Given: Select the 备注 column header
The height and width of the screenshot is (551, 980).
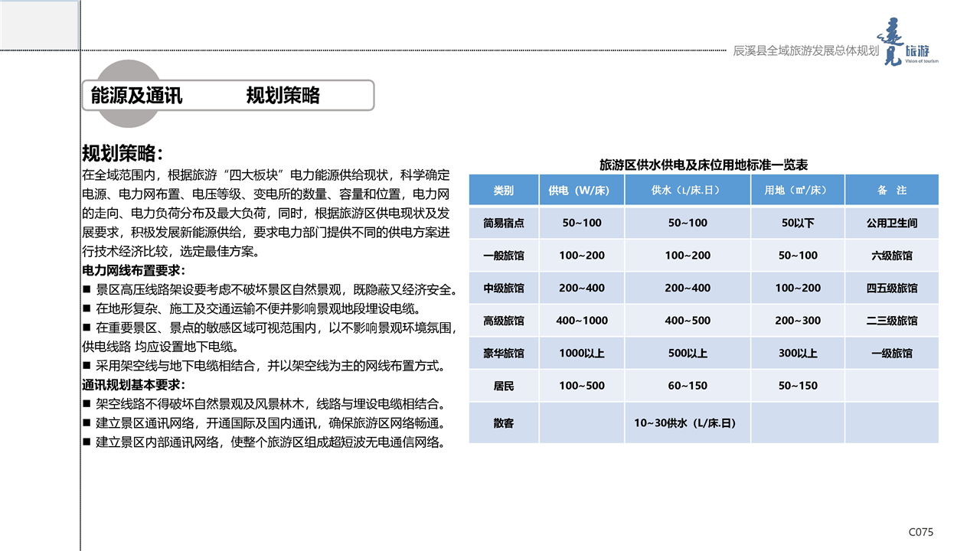Looking at the screenshot, I should (x=891, y=190).
